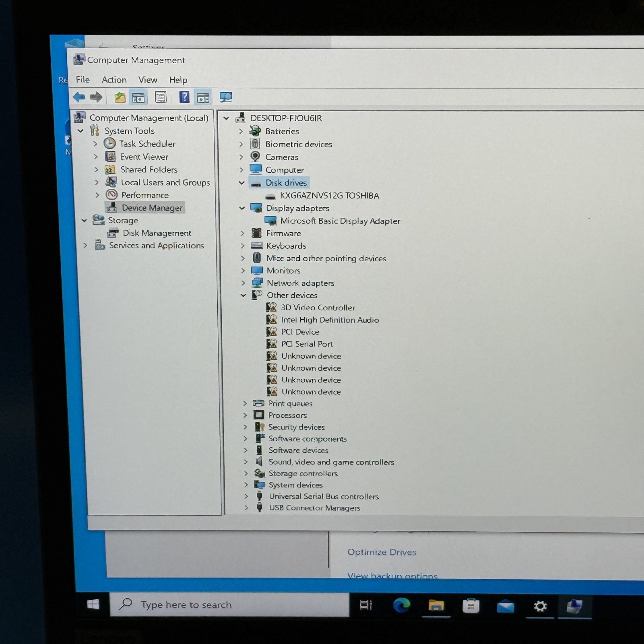Image resolution: width=644 pixels, height=644 pixels.
Task: Expand the Monitors category
Action: 243,270
